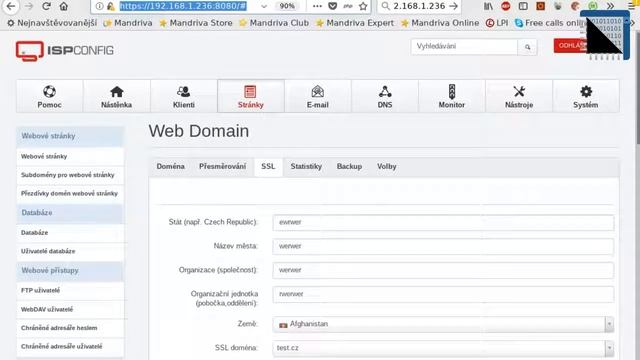Open Přezdívky domén webové stránky

70,193
